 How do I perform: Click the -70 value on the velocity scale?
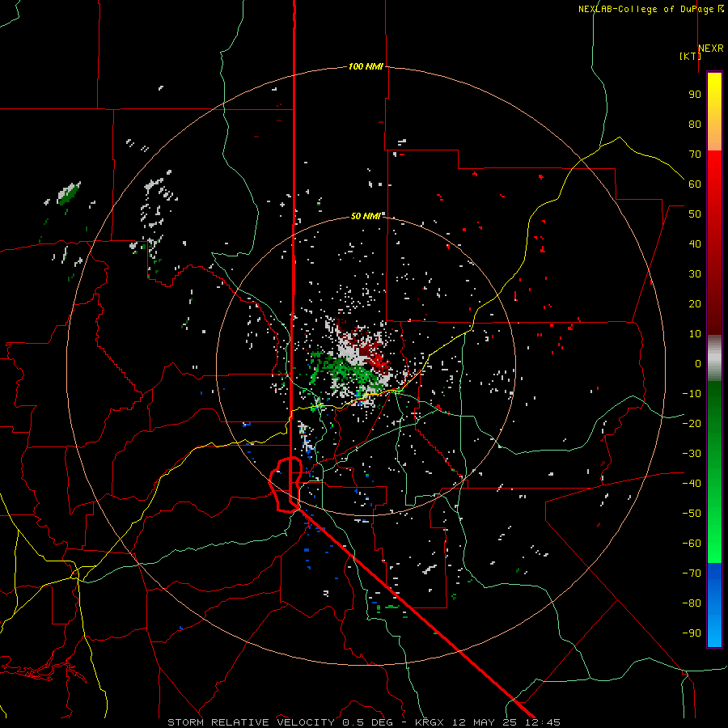coord(692,574)
